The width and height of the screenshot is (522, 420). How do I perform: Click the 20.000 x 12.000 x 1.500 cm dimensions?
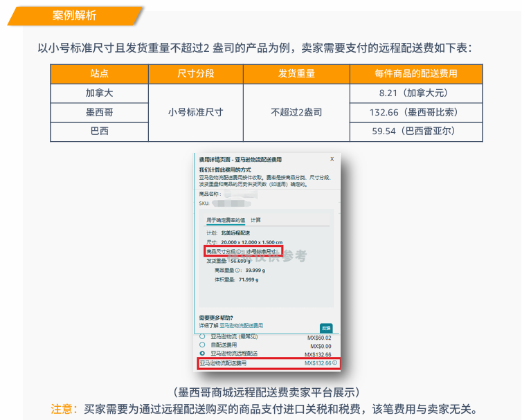[x=252, y=242]
